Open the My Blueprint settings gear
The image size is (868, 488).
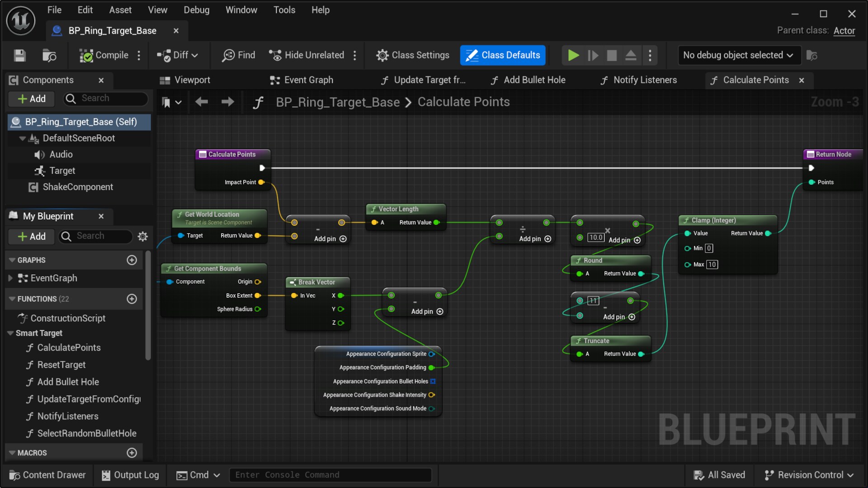tap(142, 236)
